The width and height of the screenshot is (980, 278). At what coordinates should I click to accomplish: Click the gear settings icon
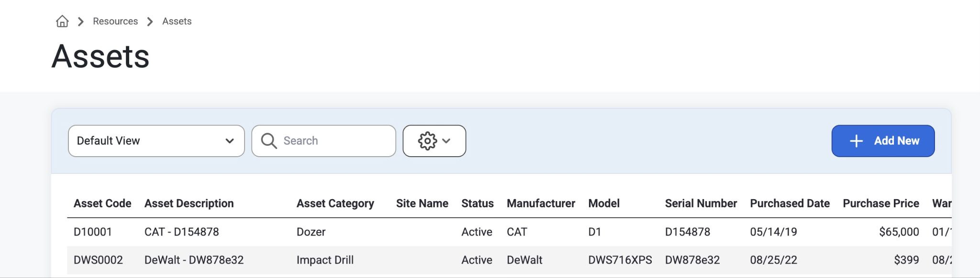(427, 141)
